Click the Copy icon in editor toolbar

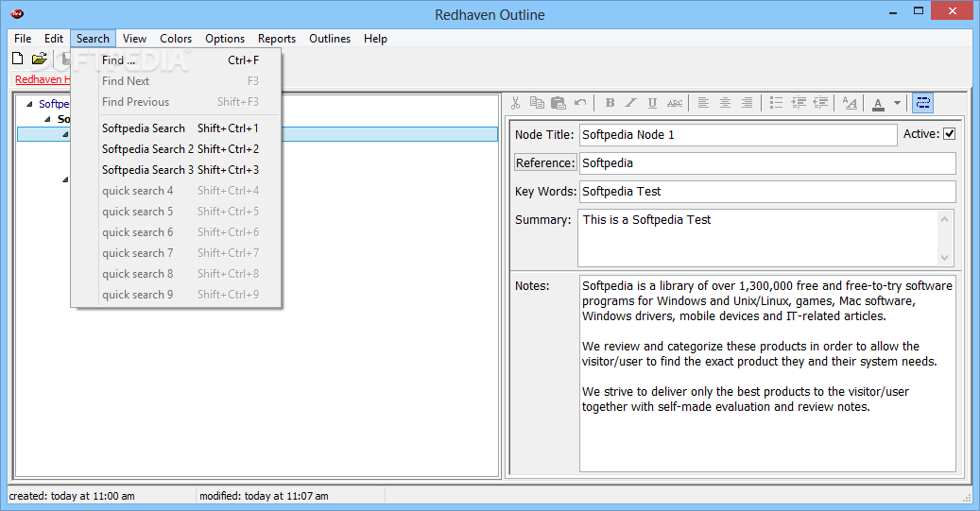(537, 103)
